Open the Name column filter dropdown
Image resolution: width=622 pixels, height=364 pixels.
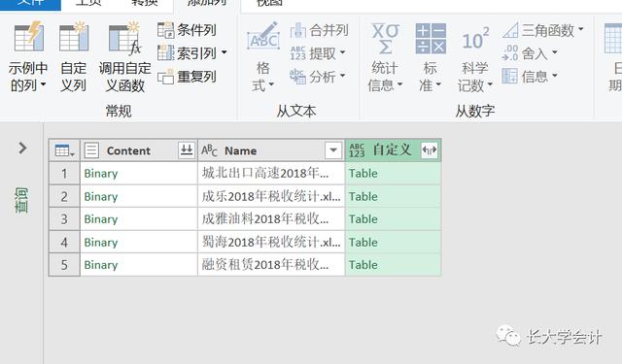pyautogui.click(x=333, y=150)
